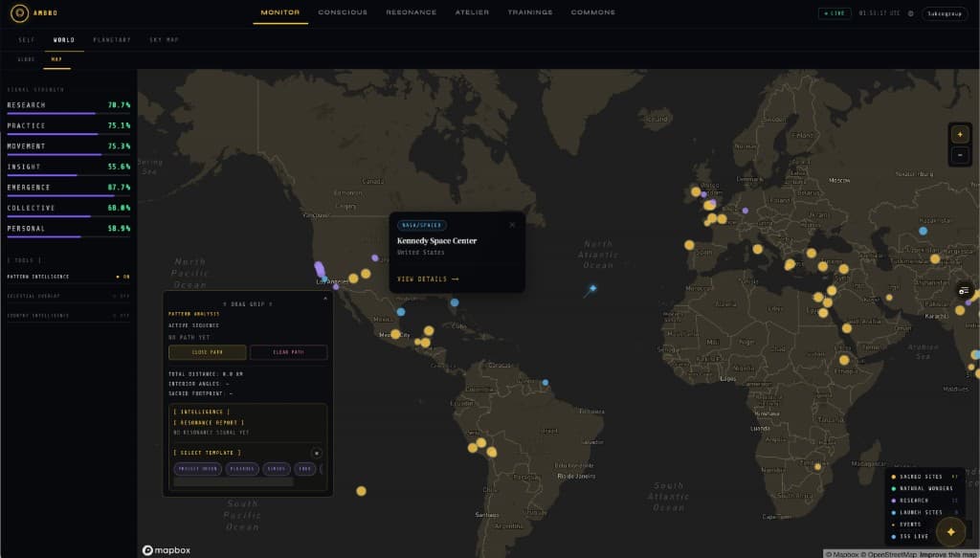
Task: Select the yellow marker near Mexico City
Action: [395, 334]
